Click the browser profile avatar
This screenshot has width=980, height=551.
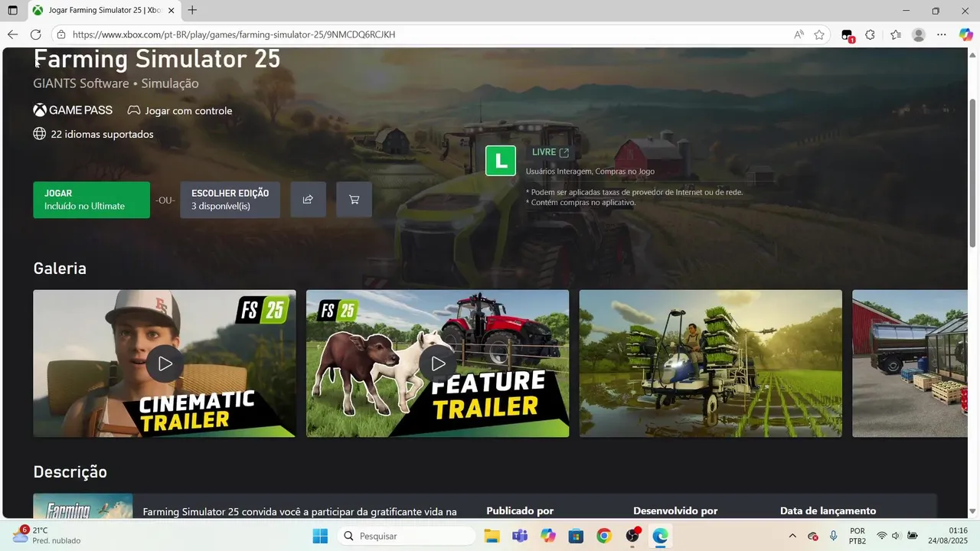(919, 34)
